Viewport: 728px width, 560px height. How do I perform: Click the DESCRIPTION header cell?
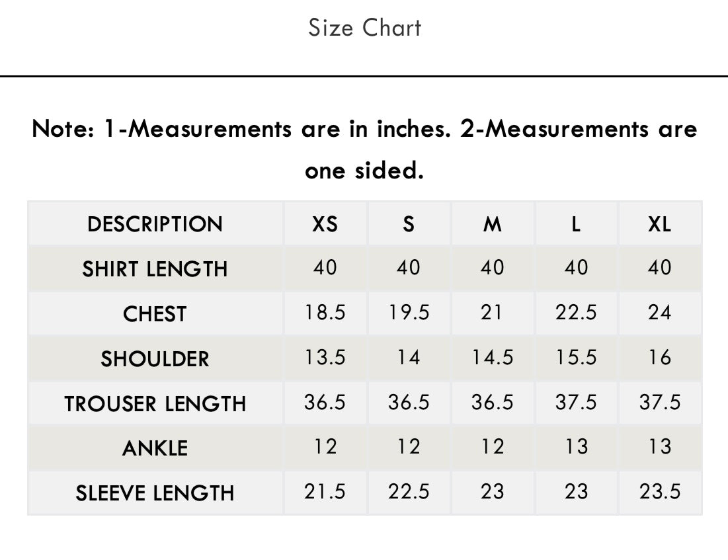pyautogui.click(x=155, y=224)
